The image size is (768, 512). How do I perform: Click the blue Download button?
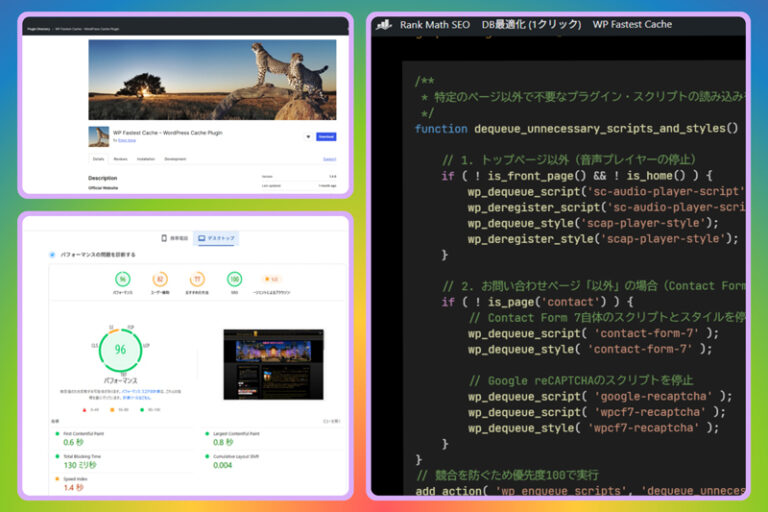326,137
